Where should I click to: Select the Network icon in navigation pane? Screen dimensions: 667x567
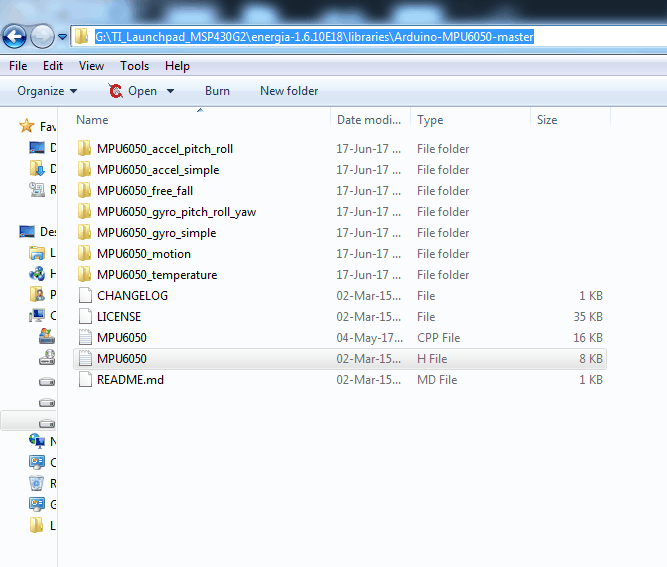[x=37, y=441]
